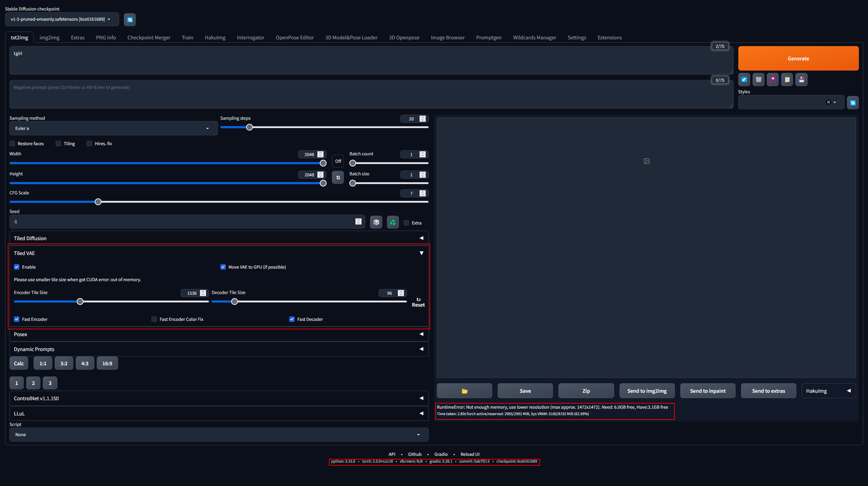Go to the Settings tab
Image resolution: width=868 pixels, height=486 pixels.
(x=577, y=37)
